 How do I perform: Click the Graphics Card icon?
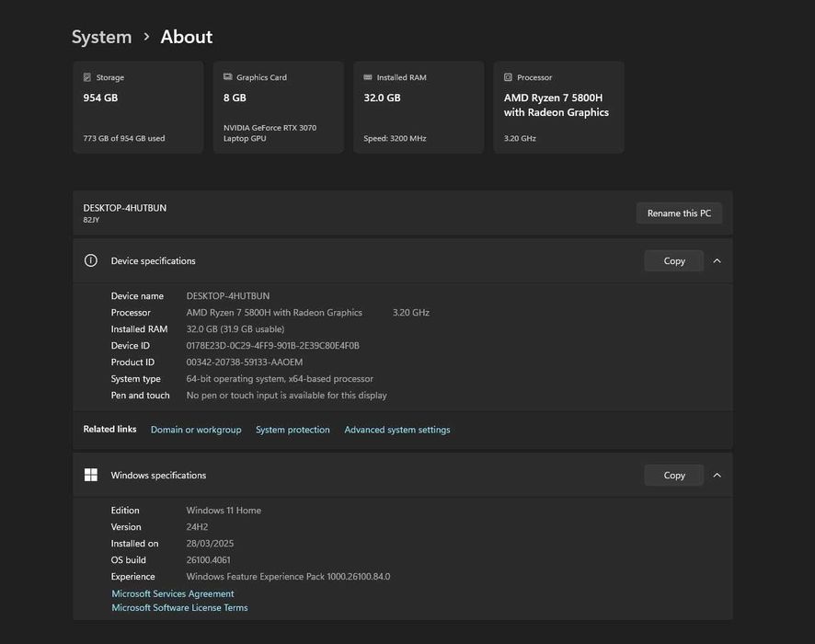(227, 78)
